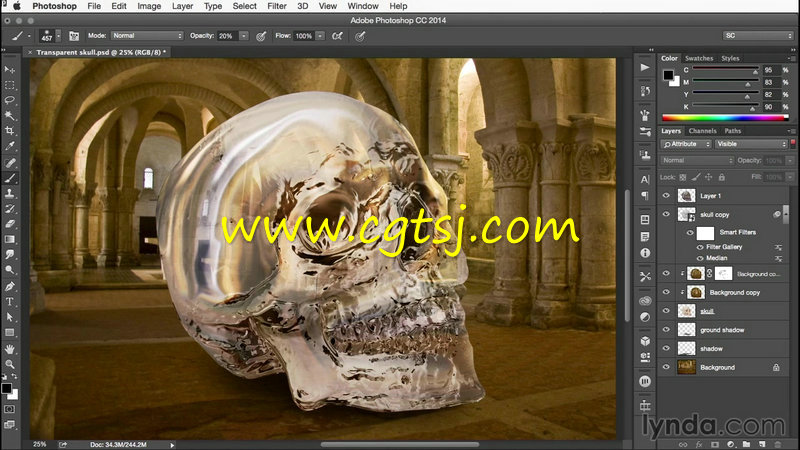800x450 pixels.
Task: Toggle pressure for size icon
Action: pos(360,36)
